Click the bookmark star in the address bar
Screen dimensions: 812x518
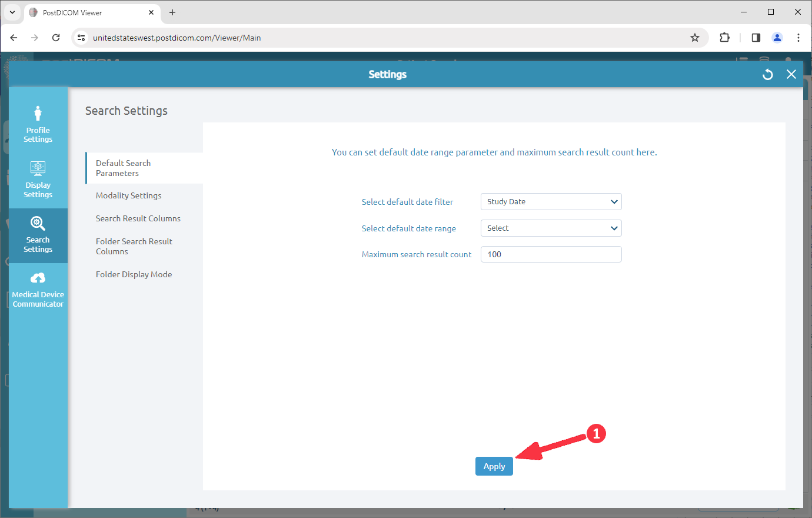point(695,37)
